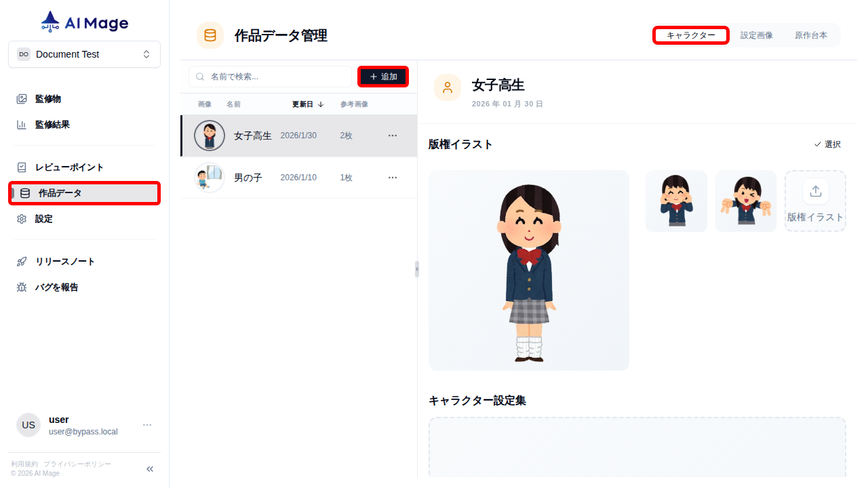868x488 pixels.
Task: Open バグを報告 via the bug icon
Action: (21, 287)
